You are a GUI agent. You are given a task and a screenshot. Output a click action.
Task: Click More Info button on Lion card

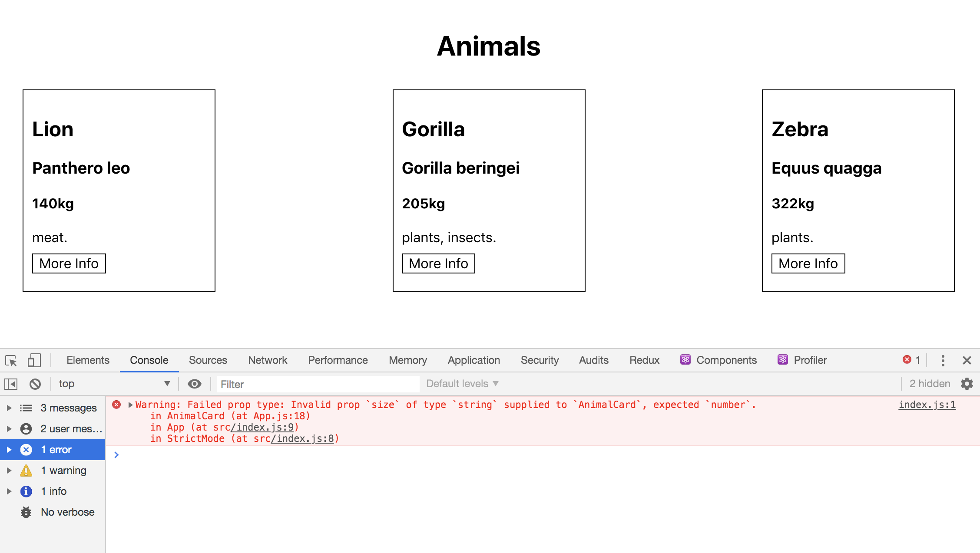(x=70, y=262)
